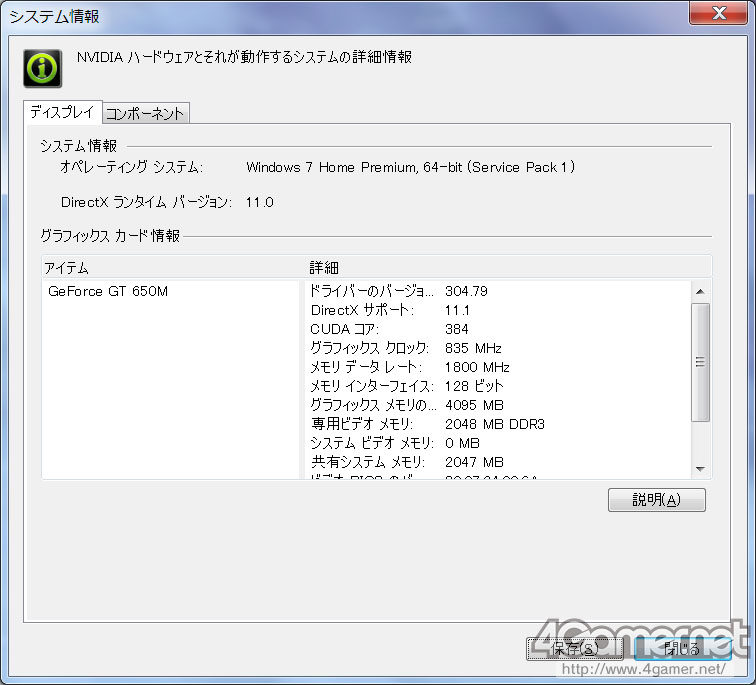Click the 閉じる button
This screenshot has height=685, width=756.
pos(682,648)
